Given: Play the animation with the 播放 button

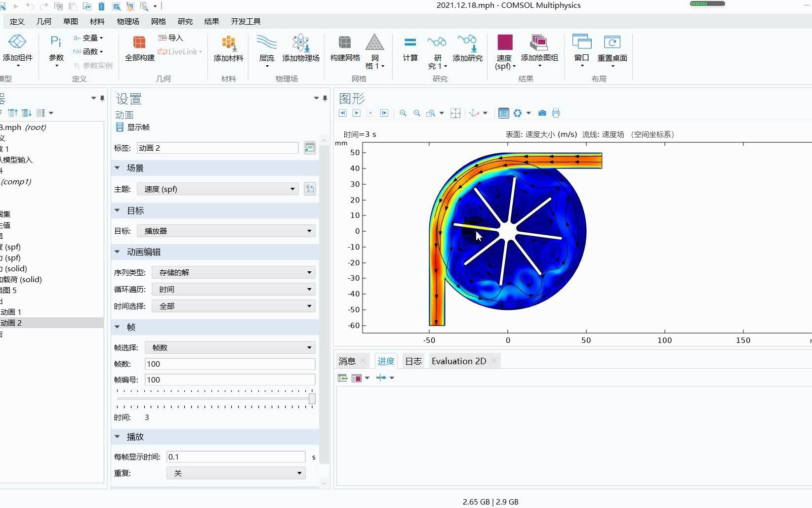Looking at the screenshot, I should point(357,113).
